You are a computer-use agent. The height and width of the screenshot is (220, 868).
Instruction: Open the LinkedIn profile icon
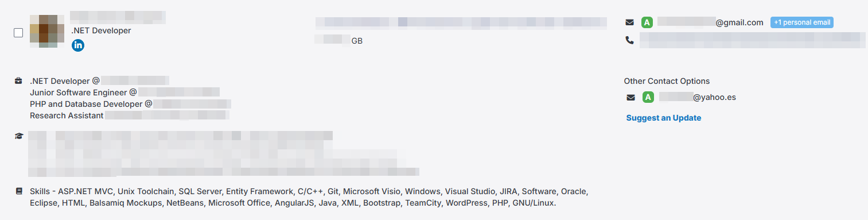(x=78, y=45)
